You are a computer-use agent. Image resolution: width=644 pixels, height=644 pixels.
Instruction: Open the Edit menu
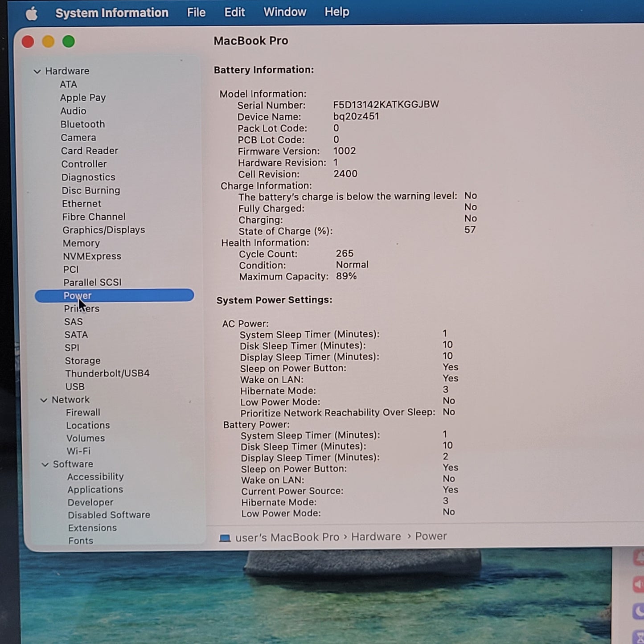(x=234, y=12)
